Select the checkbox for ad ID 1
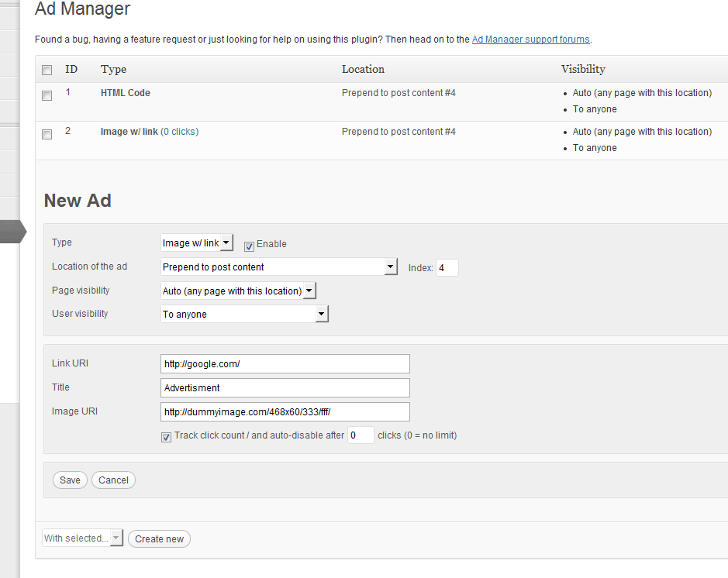This screenshot has width=728, height=578. tap(47, 95)
